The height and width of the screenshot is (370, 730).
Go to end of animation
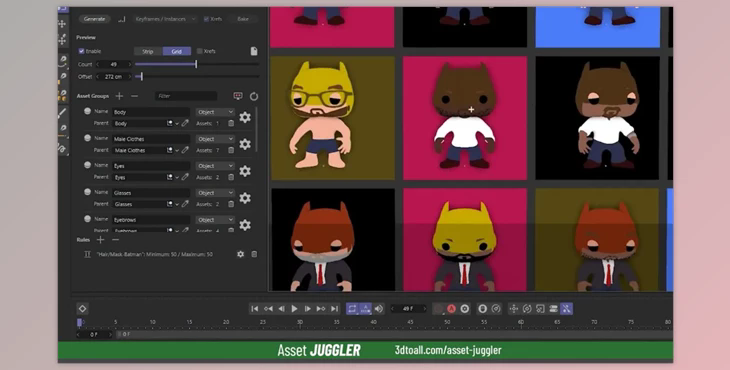(334, 309)
